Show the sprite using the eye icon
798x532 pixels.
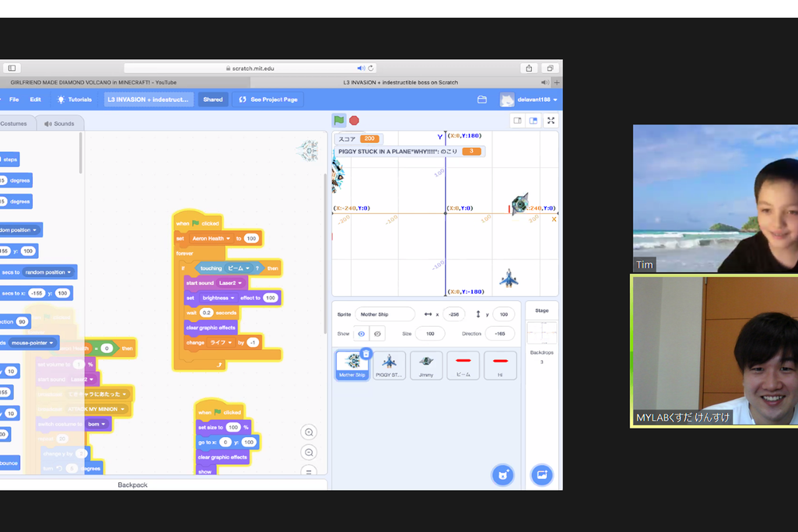(x=362, y=334)
